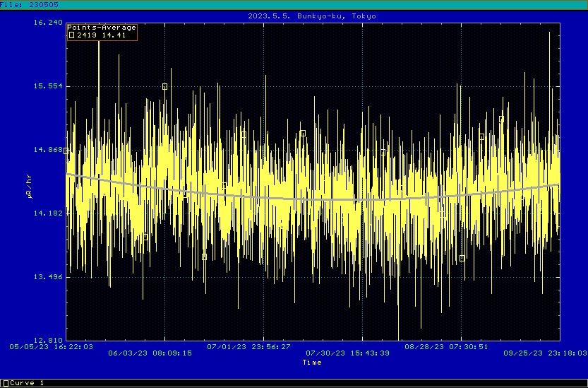Screen dimensions: 588x388
Task: Click the 16.240 y-axis maximum label
Action: [x=48, y=23]
